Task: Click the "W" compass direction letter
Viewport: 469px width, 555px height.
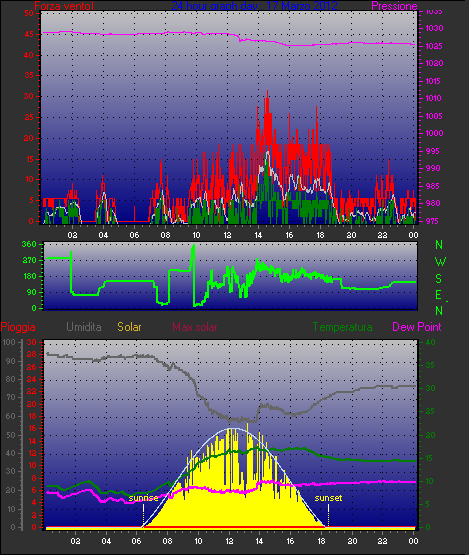Action: click(440, 262)
